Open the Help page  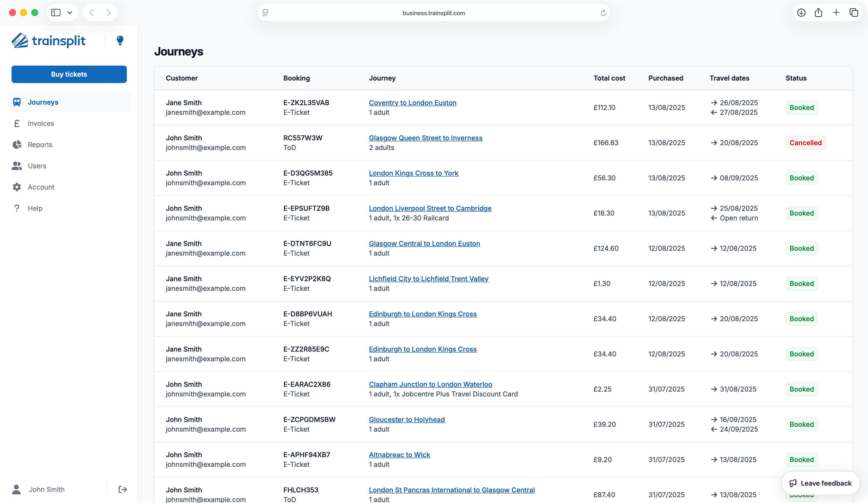pyautogui.click(x=35, y=208)
